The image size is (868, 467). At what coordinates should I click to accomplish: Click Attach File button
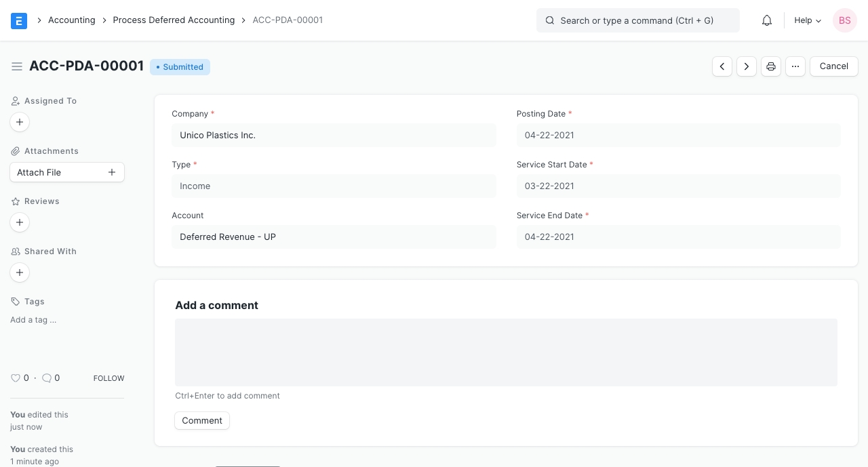[x=67, y=172]
